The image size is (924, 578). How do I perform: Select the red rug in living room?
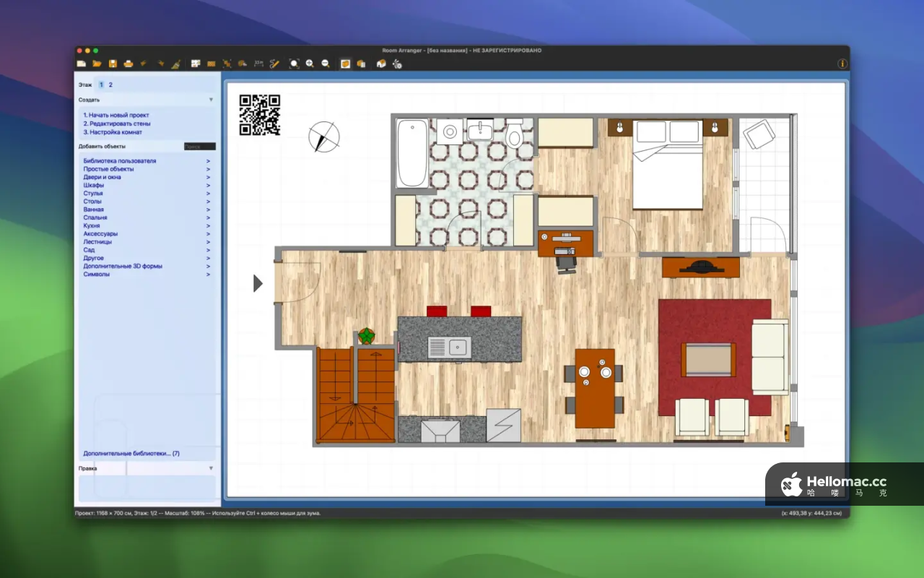(x=715, y=358)
